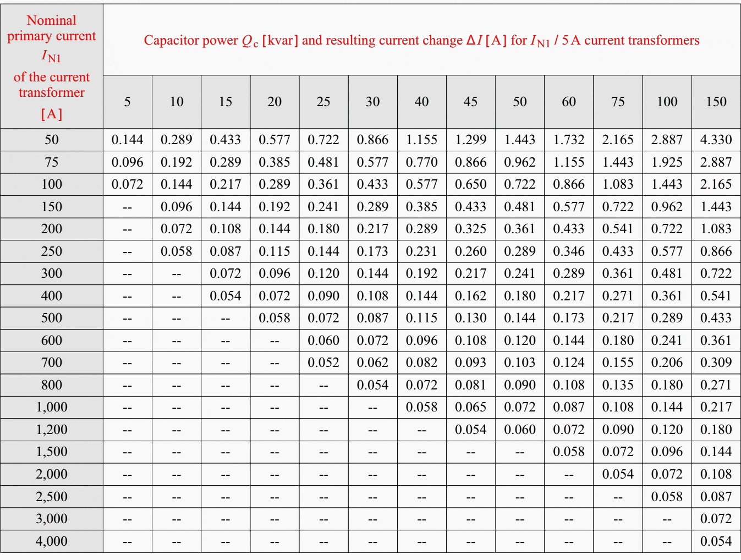Select the 2,500 A row header
This screenshot has height=560, width=741.
click(x=52, y=497)
